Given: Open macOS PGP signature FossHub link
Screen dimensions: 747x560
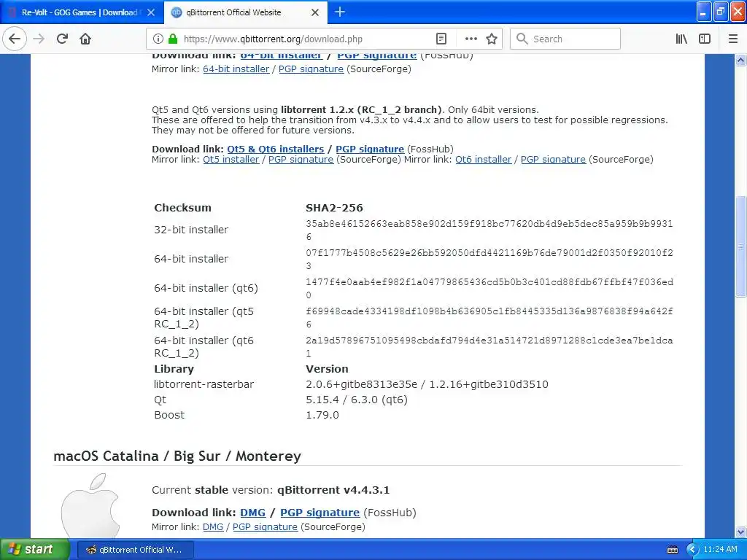Looking at the screenshot, I should pos(320,513).
